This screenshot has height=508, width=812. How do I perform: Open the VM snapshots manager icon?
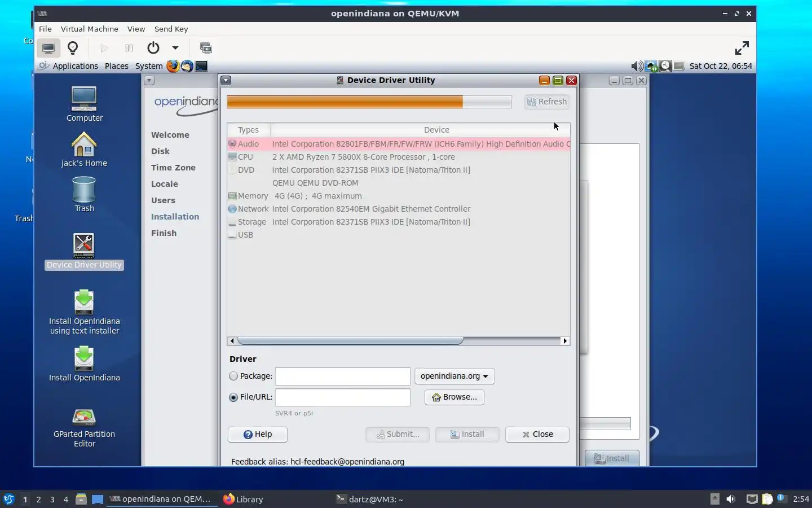[206, 48]
